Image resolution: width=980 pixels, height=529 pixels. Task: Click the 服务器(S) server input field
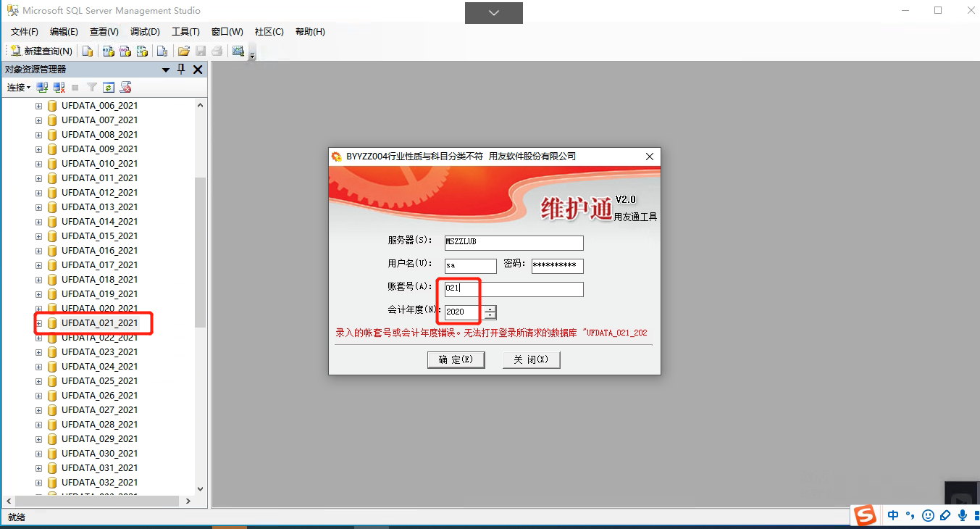[514, 243]
